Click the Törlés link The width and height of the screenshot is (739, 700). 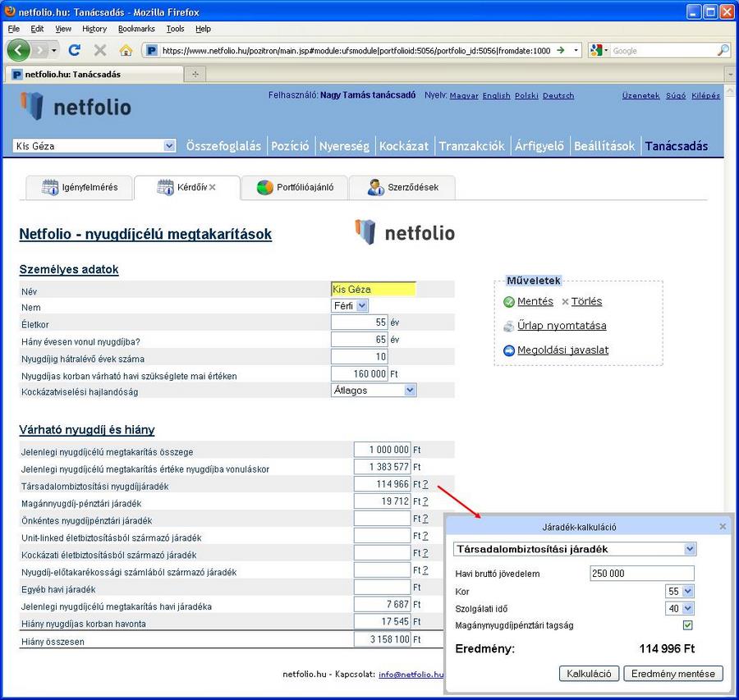pos(587,301)
